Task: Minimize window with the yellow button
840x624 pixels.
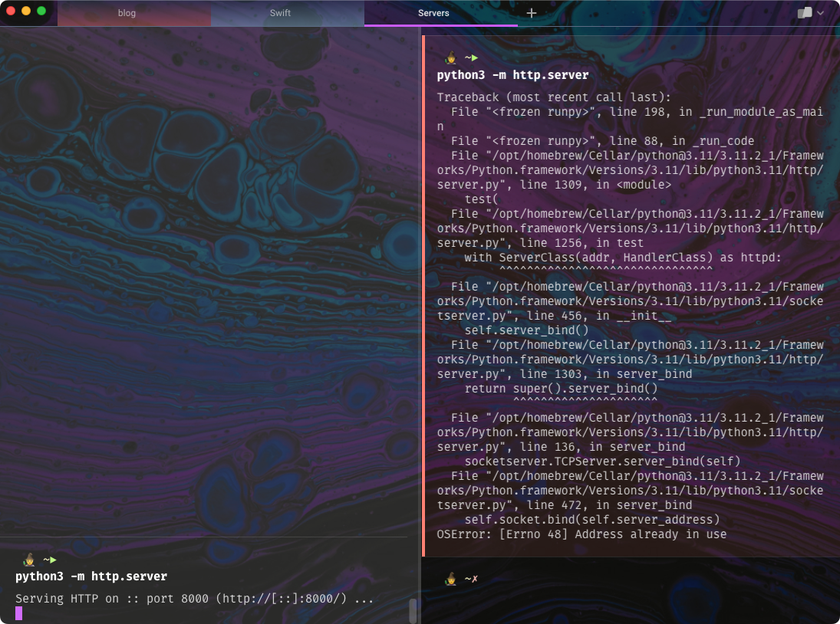Action: pyautogui.click(x=26, y=11)
